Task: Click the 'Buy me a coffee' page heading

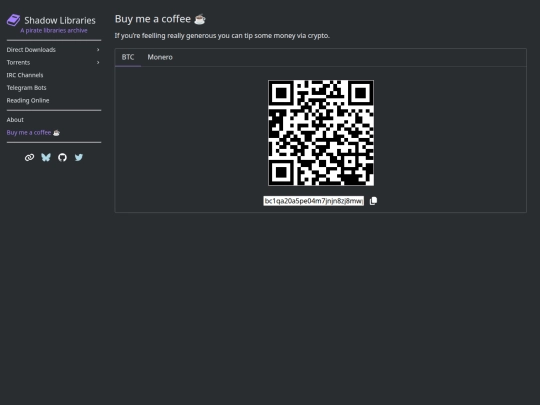Action: [x=160, y=19]
